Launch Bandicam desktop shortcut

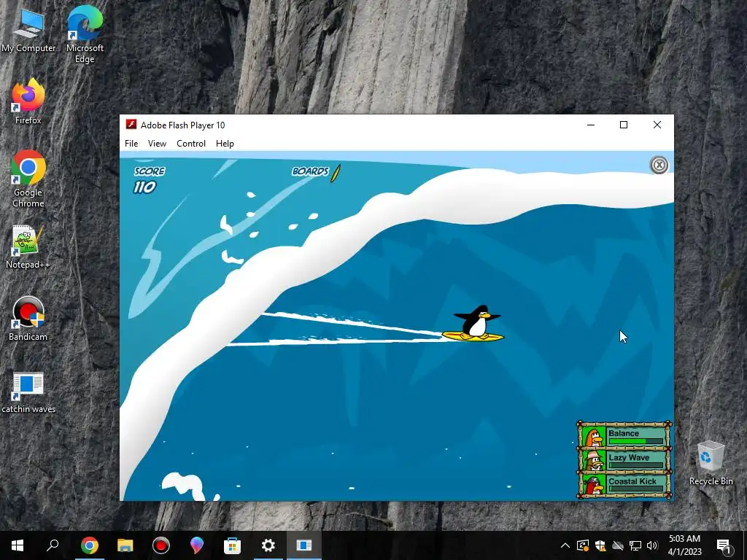[x=28, y=319]
